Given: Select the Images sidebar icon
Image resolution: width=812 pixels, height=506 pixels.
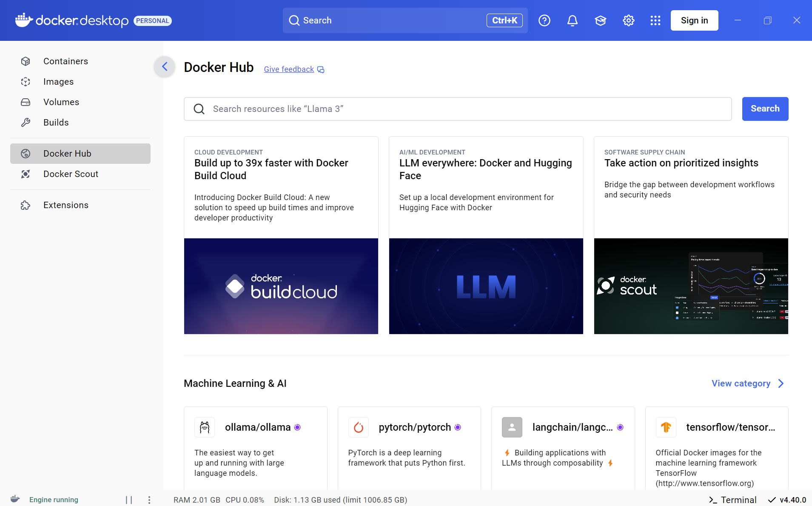Looking at the screenshot, I should 26,81.
